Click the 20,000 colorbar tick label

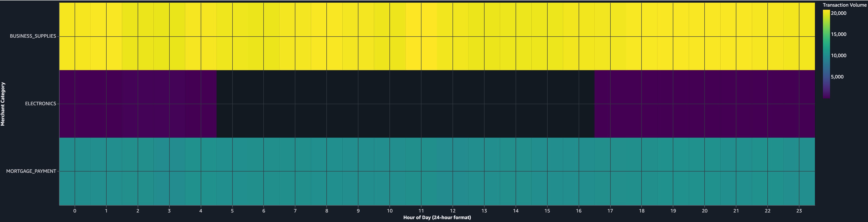coord(838,13)
